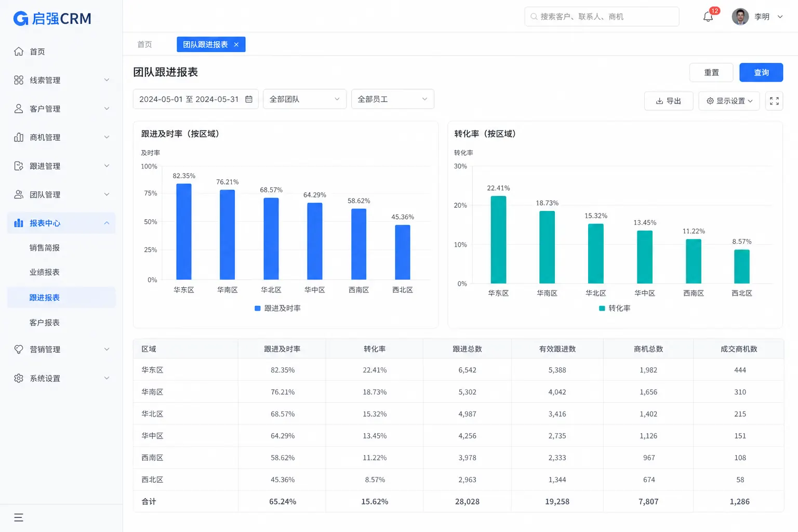798x532 pixels.
Task: Expand 商机管理 menu chevron
Action: (x=107, y=137)
